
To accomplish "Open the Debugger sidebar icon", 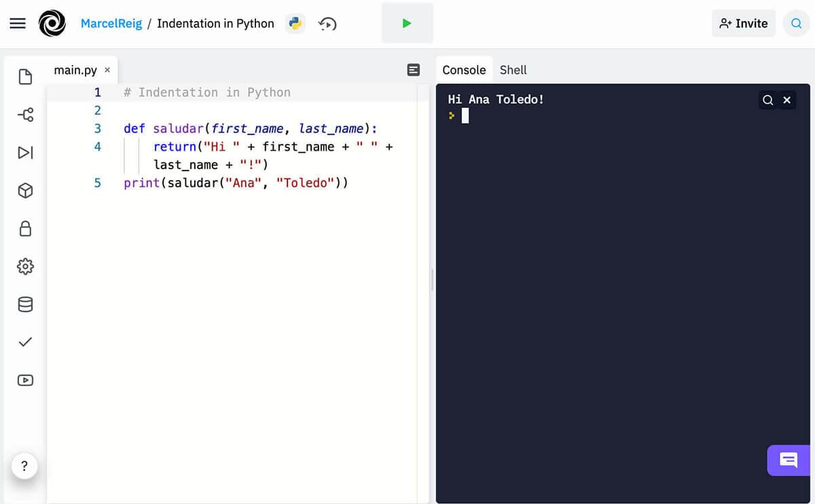I will coord(25,153).
